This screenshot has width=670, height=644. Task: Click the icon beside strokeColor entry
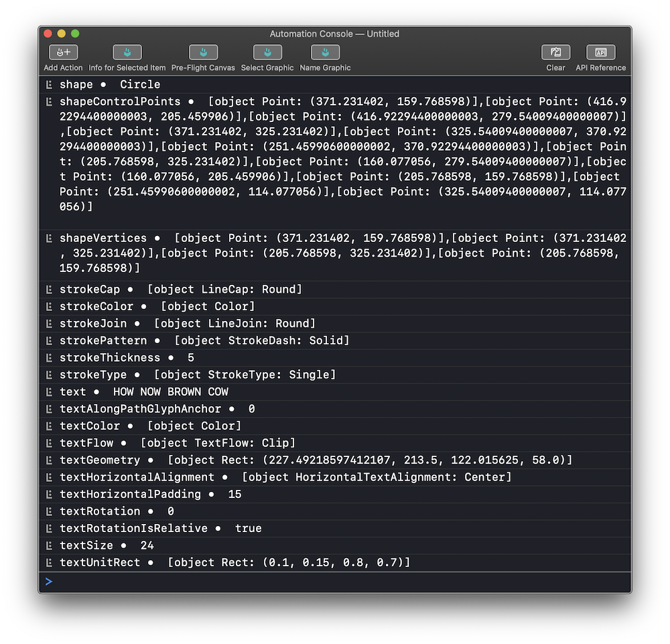(x=49, y=307)
